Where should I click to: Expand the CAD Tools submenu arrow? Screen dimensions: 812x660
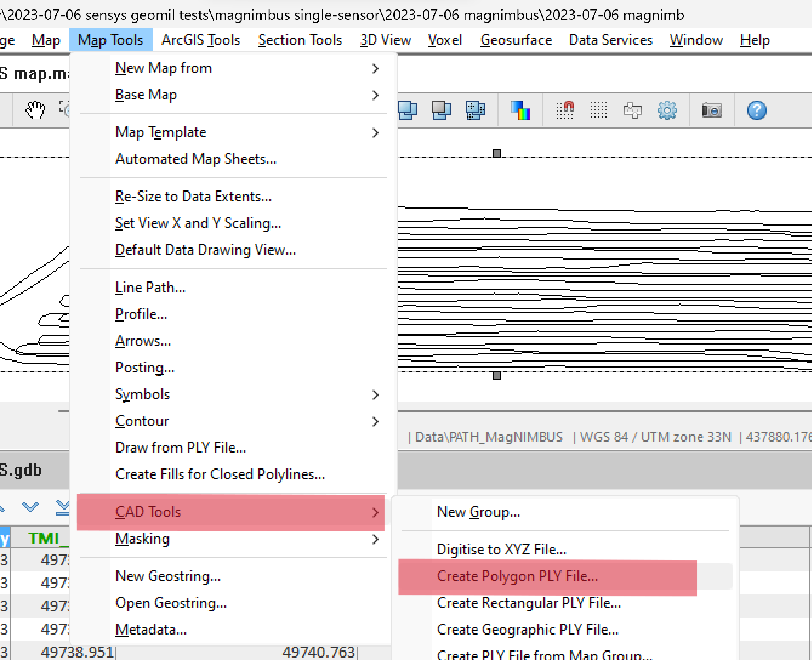pos(375,512)
